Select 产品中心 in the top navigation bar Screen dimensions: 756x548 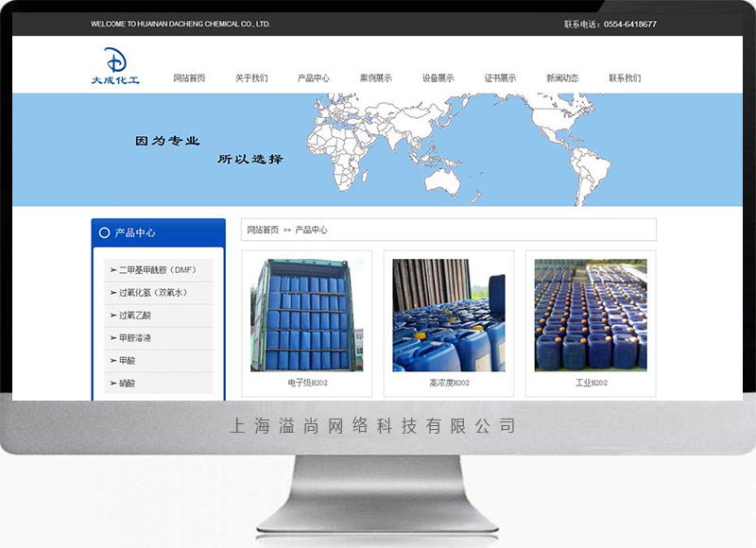coord(314,78)
